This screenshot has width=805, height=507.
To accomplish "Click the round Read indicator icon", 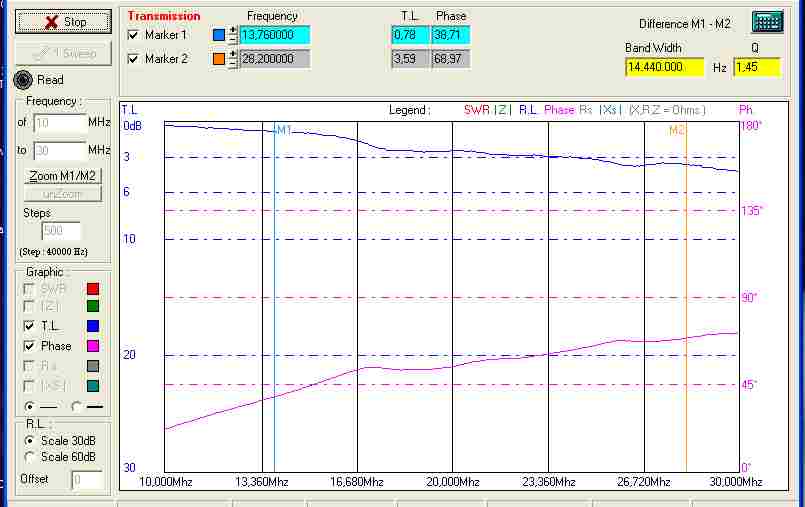I will 24,80.
